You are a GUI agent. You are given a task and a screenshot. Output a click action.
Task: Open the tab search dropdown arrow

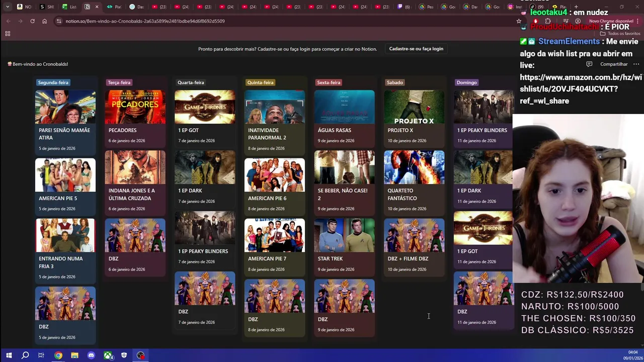pyautogui.click(x=7, y=7)
